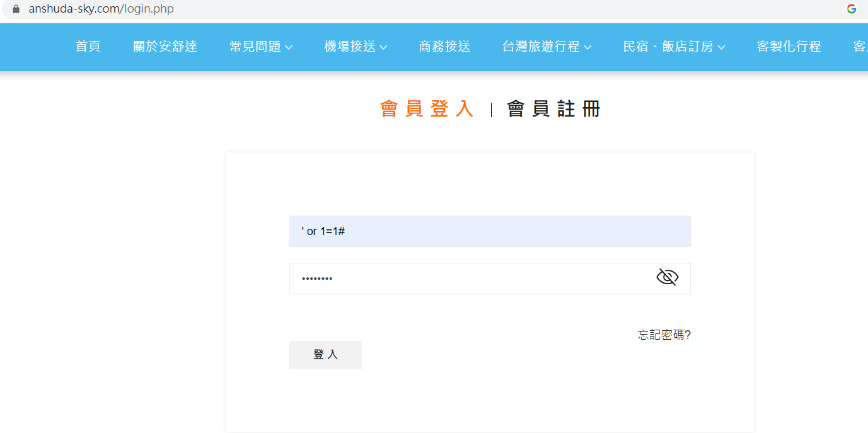Screen dimensions: 868x433
Task: Open 關於安舒達 page
Action: (165, 47)
